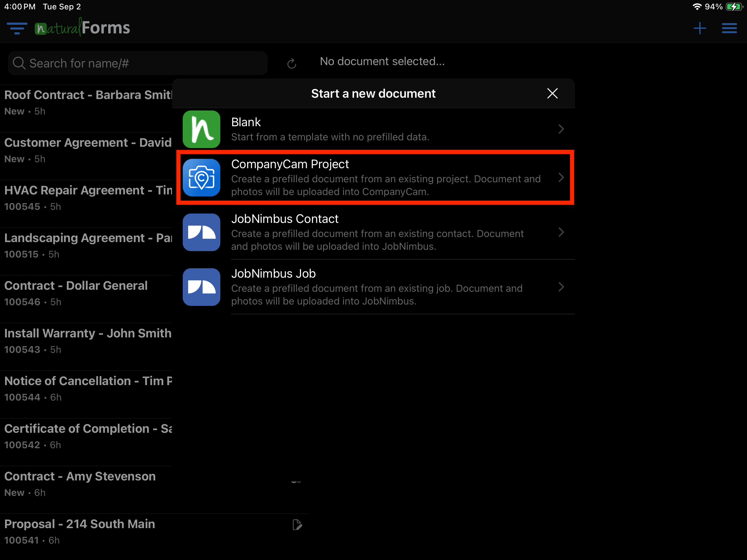Select the JobNimbus Contact option
Screen dimensions: 747x560
[373, 232]
